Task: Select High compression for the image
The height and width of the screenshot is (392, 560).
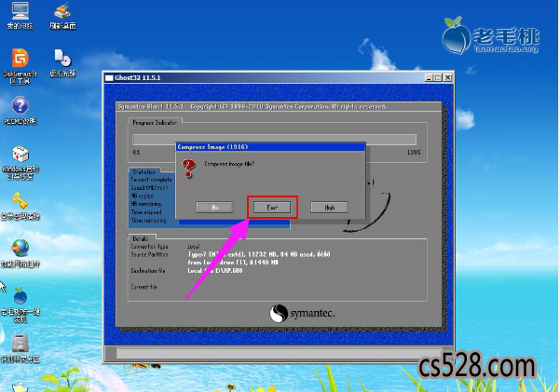Action: [329, 207]
